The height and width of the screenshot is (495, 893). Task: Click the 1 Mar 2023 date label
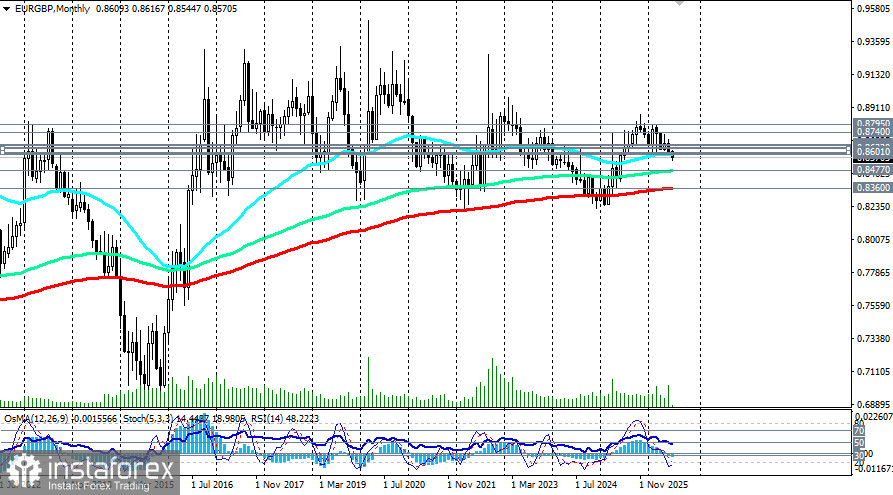(534, 485)
